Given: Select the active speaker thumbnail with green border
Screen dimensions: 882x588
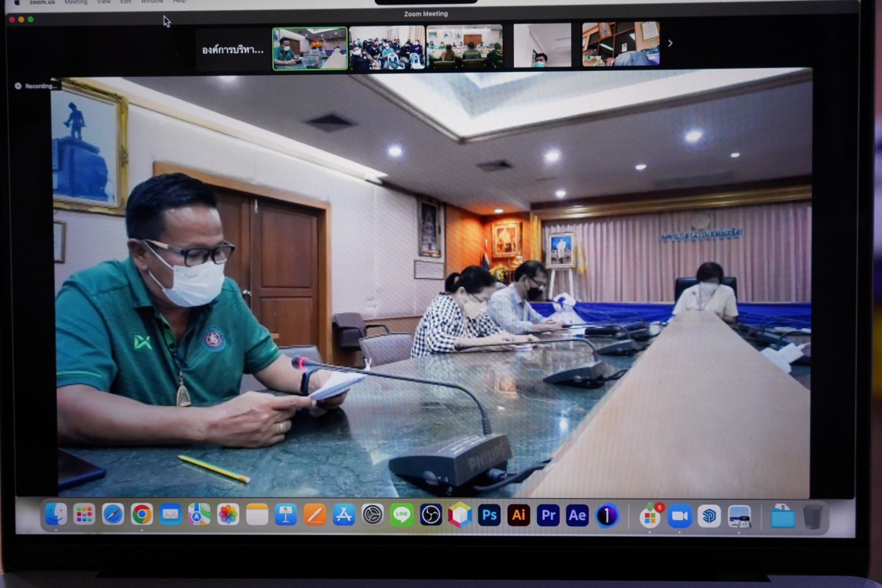Looking at the screenshot, I should pos(310,49).
